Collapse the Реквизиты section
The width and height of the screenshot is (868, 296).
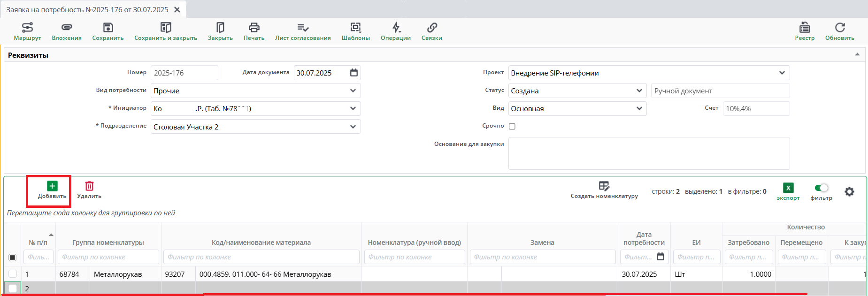pyautogui.click(x=857, y=55)
